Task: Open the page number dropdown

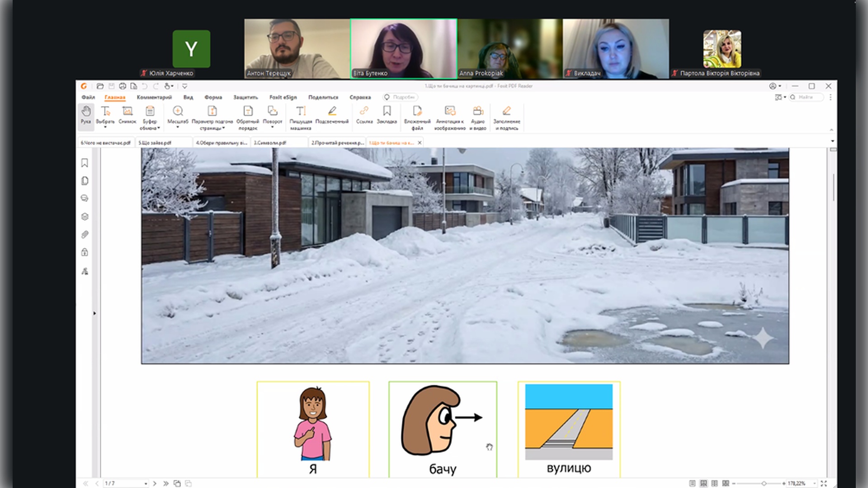Action: (146, 484)
